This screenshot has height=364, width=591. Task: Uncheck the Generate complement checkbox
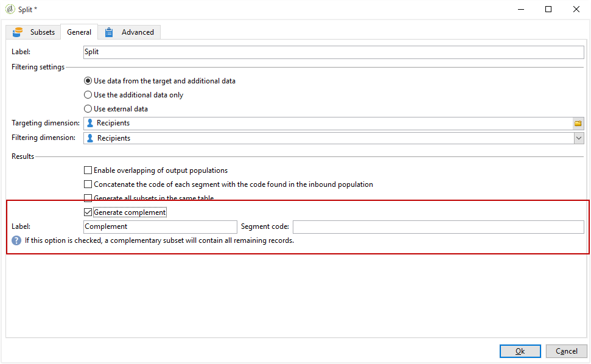coord(88,212)
